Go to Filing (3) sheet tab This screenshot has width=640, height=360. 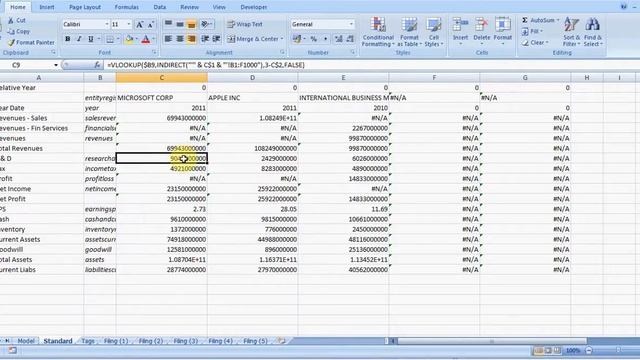click(185, 341)
